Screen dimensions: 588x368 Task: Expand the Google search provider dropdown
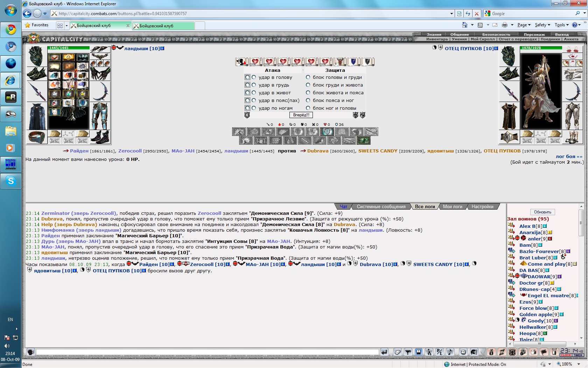point(584,13)
